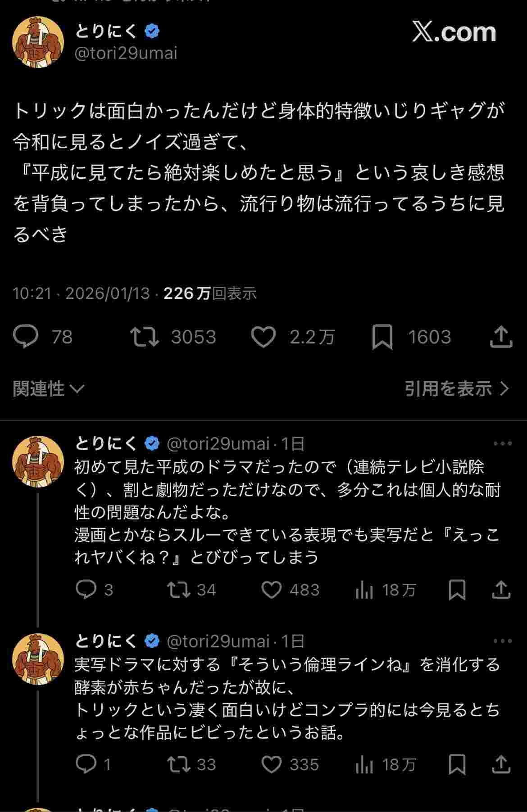Share the main post via share icon
The width and height of the screenshot is (527, 812).
click(501, 337)
